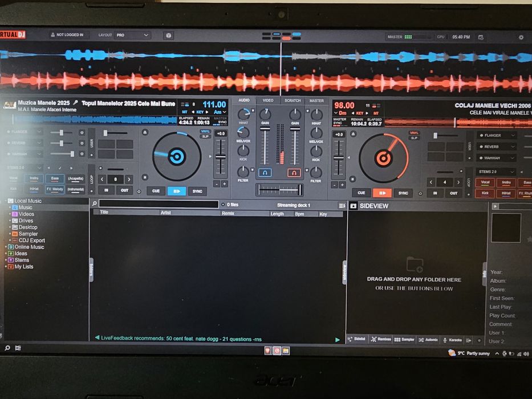This screenshot has height=399, width=532.
Task: Open the Am key dropdown on left deck
Action: click(220, 112)
